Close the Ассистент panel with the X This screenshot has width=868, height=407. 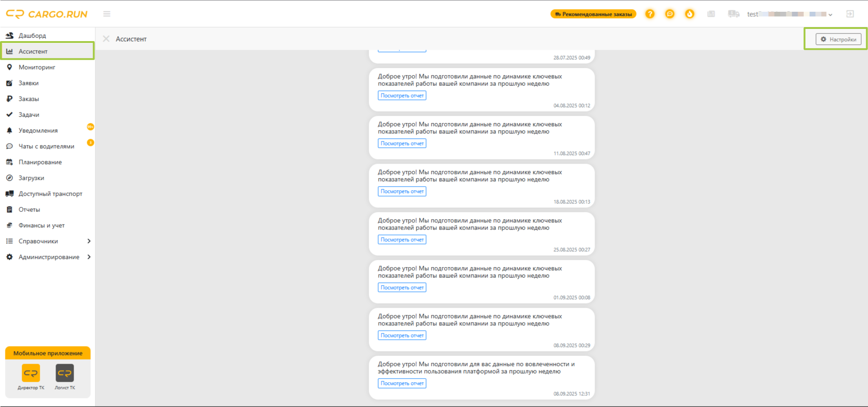coord(106,39)
